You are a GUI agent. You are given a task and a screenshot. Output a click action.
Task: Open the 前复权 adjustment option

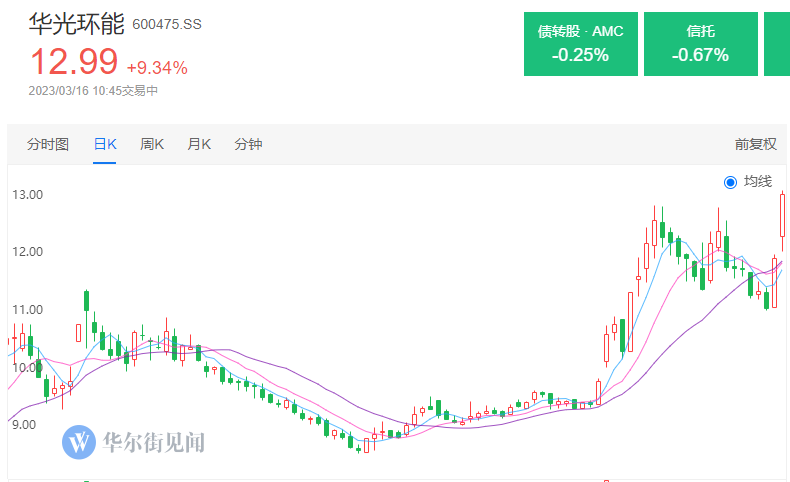pyautogui.click(x=755, y=145)
